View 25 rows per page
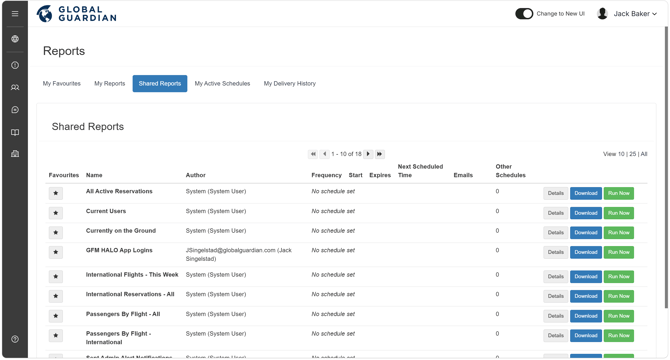This screenshot has width=670, height=360. [632, 154]
